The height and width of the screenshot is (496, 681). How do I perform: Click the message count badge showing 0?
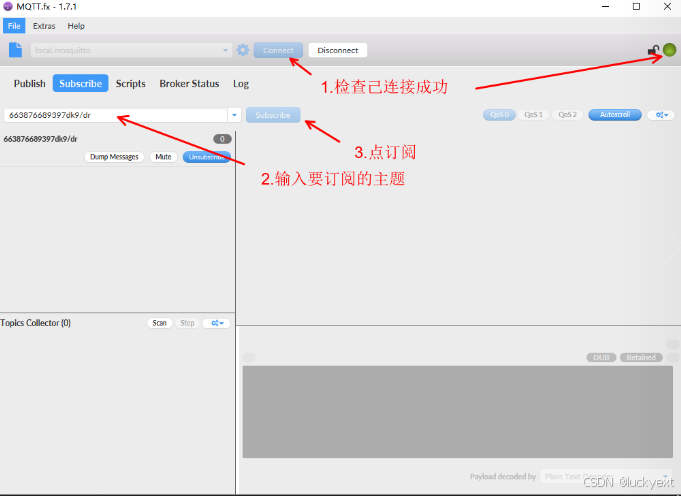(222, 139)
